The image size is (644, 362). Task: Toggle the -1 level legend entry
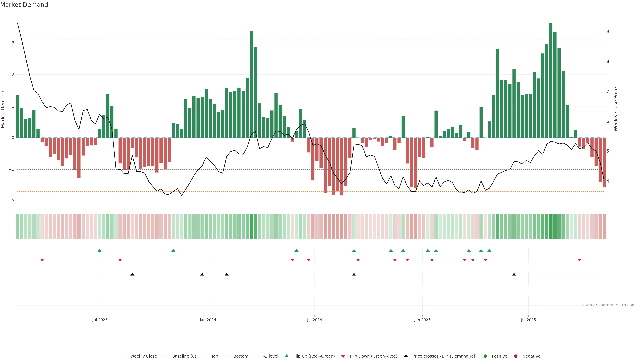click(271, 356)
